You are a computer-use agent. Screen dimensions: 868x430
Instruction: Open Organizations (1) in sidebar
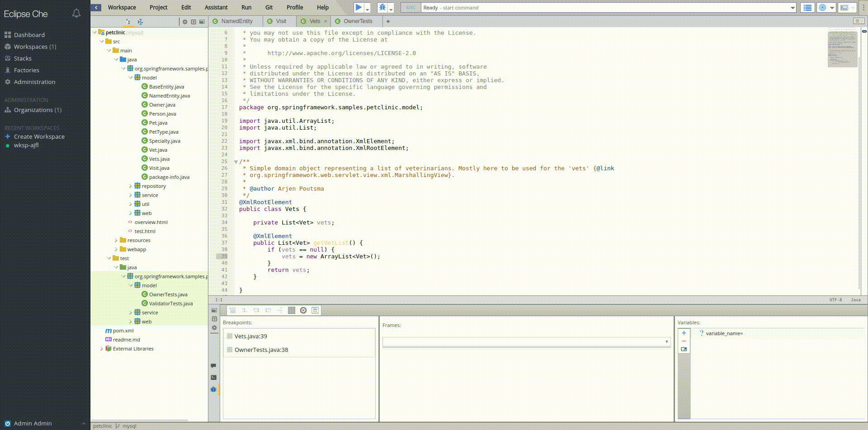point(38,110)
